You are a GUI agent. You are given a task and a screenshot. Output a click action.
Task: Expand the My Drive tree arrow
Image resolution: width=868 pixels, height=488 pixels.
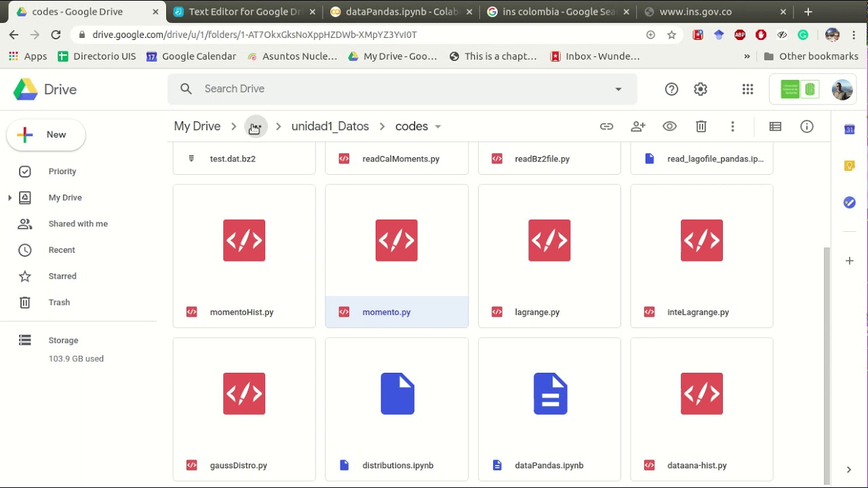[x=9, y=198]
